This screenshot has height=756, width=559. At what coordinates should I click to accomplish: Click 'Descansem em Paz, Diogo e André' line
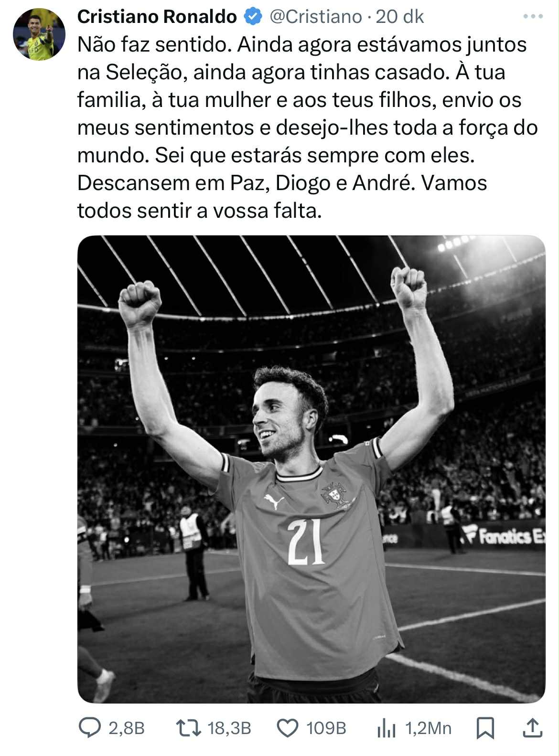click(x=244, y=183)
